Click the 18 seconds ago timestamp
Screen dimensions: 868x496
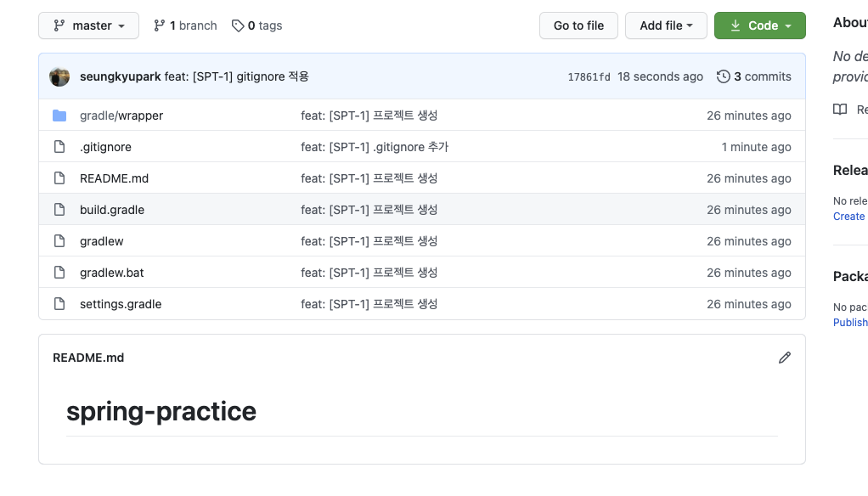click(660, 76)
